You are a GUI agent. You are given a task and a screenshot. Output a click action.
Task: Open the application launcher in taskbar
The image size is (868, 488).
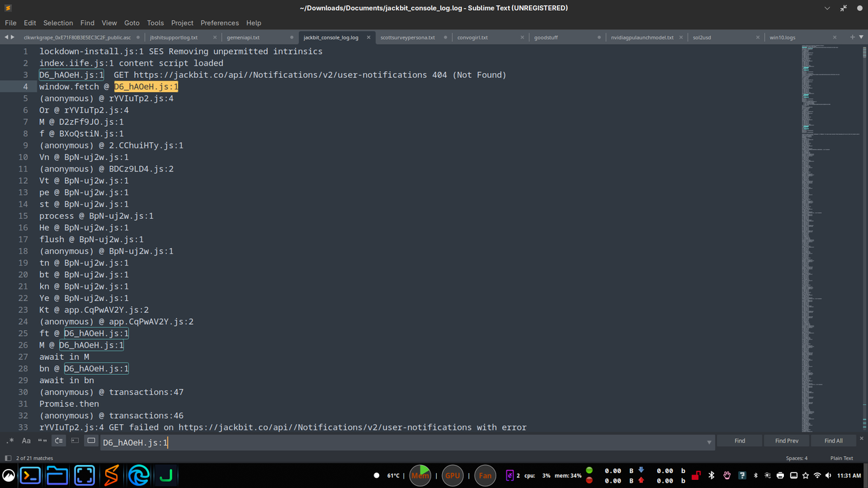9,476
